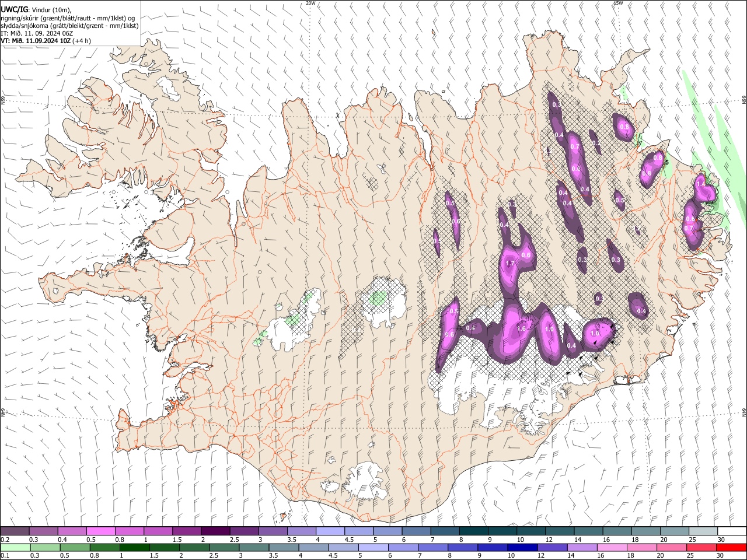Click the 1.4 precipitation value near east coast

(701, 183)
